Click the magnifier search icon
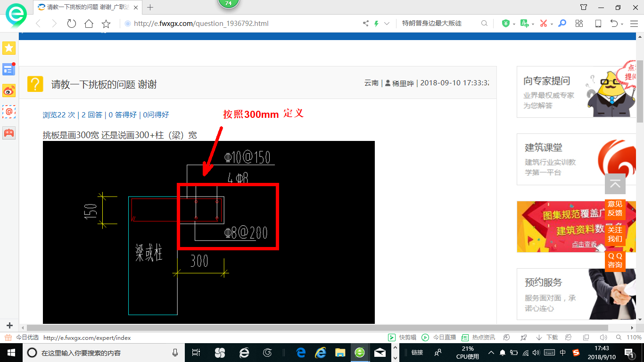644x362 pixels. coord(484,24)
